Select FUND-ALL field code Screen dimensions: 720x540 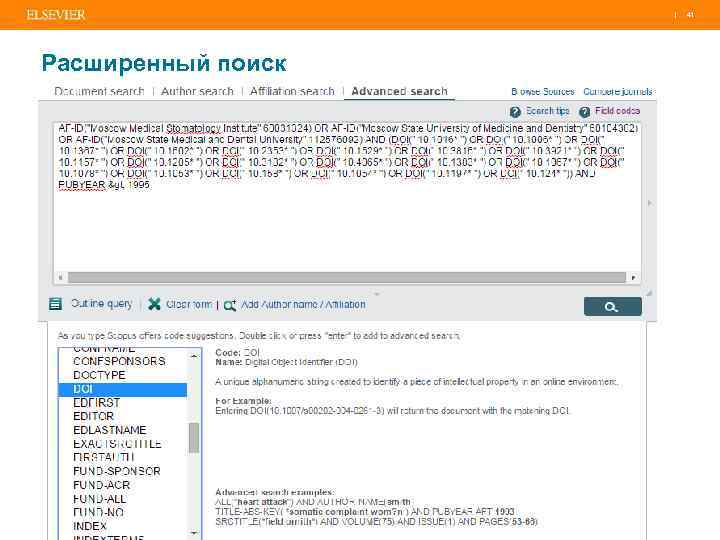pos(100,499)
